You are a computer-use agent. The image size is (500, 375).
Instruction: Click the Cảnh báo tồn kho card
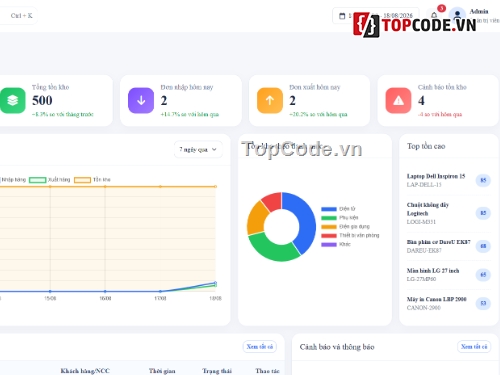pos(438,100)
